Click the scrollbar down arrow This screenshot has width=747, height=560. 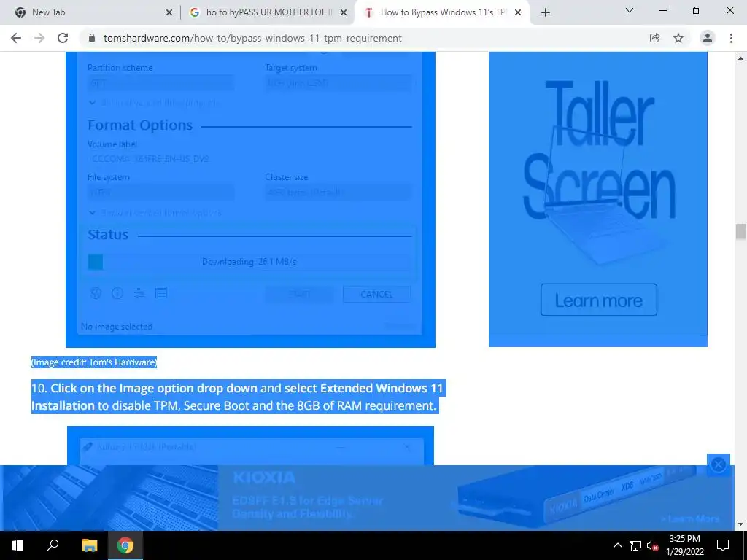[740, 524]
